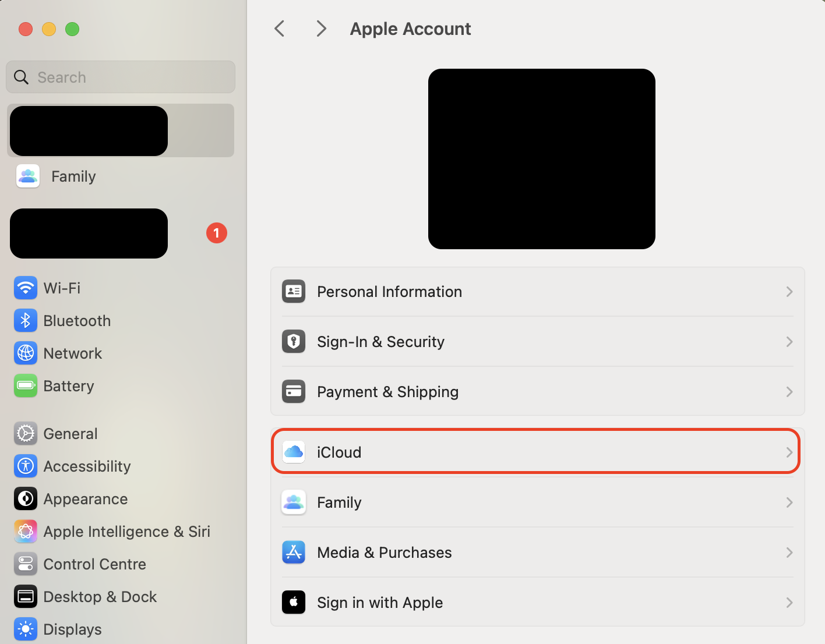Click the Accessibility icon

tap(26, 466)
